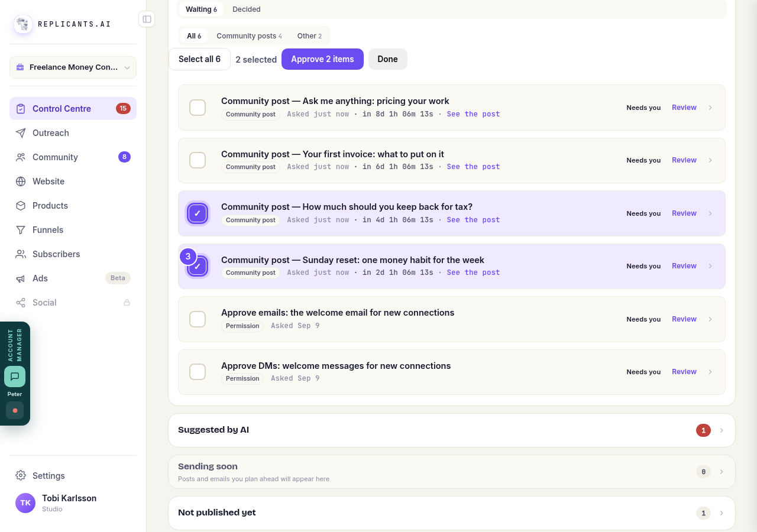Expand the Not published yet section
Screen dimensions: 757x532
coord(452,513)
